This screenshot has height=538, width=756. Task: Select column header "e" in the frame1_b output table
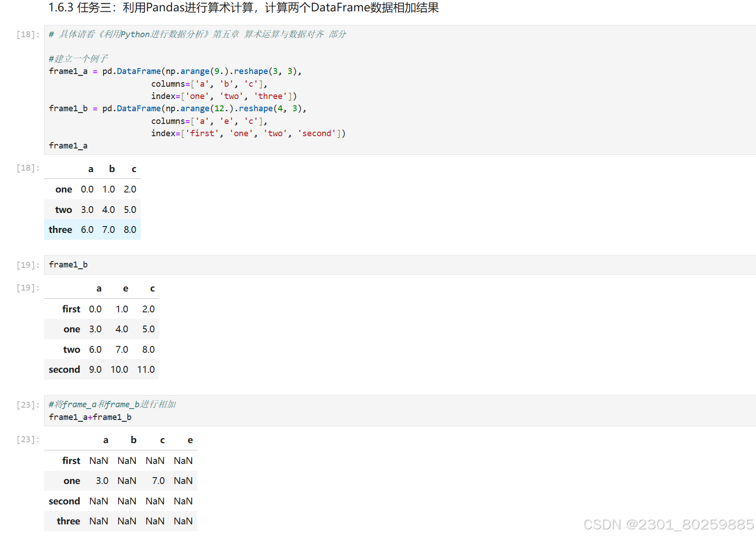[x=126, y=289]
